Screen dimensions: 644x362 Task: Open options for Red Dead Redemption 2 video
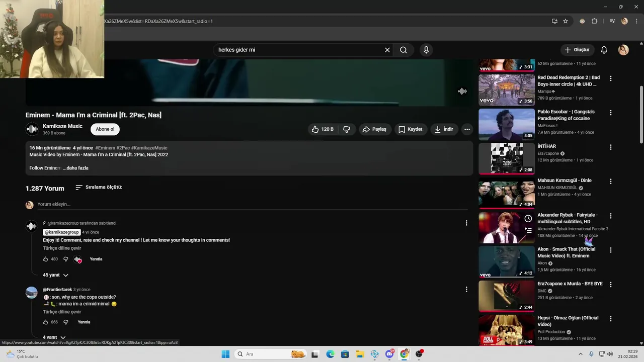(x=611, y=78)
